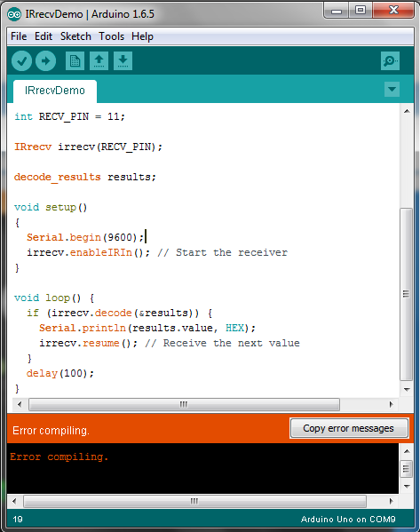Click the code editor scroll-down arrow
420x532 pixels.
tap(407, 390)
